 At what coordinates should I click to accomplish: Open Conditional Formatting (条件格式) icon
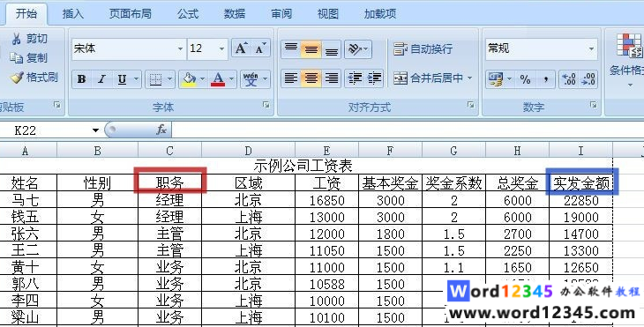pos(630,45)
